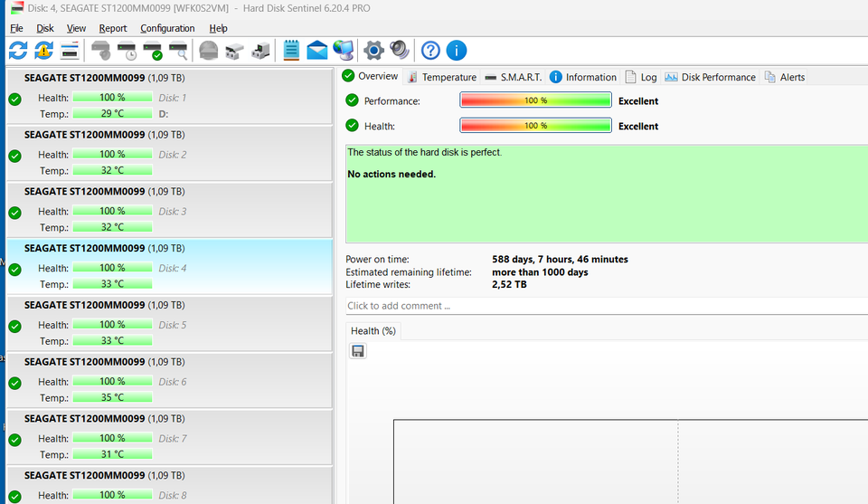868x504 pixels.
Task: Click the floppy save icon under Health (%)
Action: coord(358,351)
